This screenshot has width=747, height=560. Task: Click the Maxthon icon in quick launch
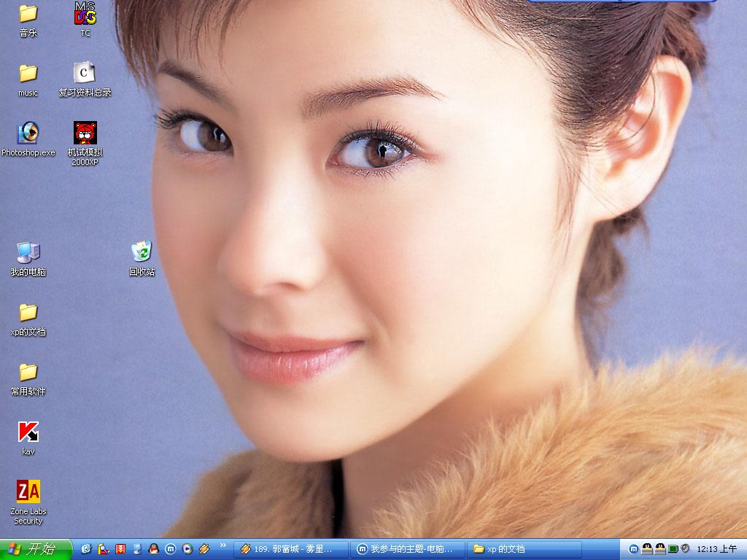pos(171,548)
